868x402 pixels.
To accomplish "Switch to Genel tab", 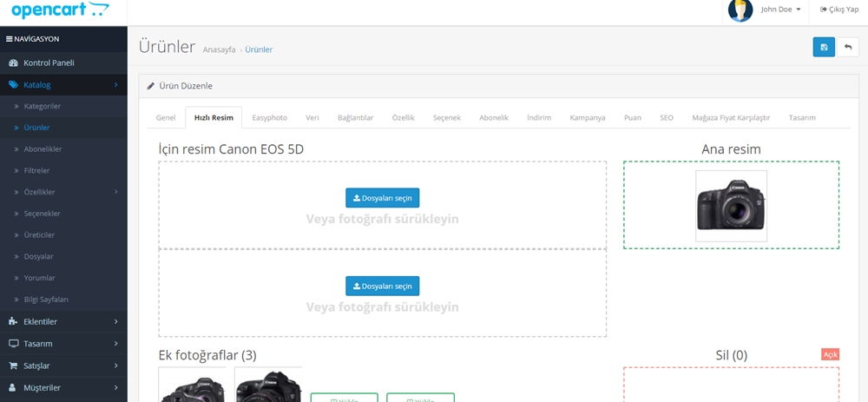I will coord(166,118).
